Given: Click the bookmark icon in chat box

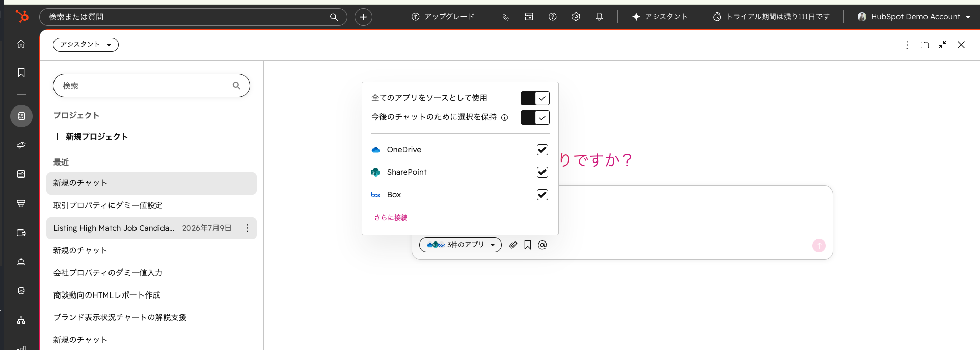Looking at the screenshot, I should point(528,245).
